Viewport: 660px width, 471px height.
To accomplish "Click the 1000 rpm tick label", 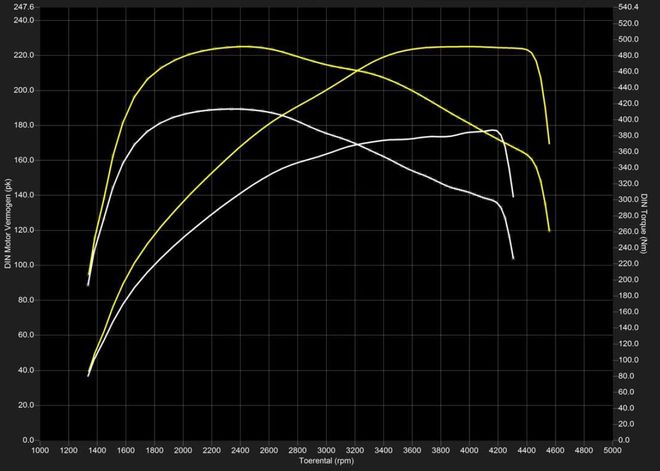I will 40,450.
